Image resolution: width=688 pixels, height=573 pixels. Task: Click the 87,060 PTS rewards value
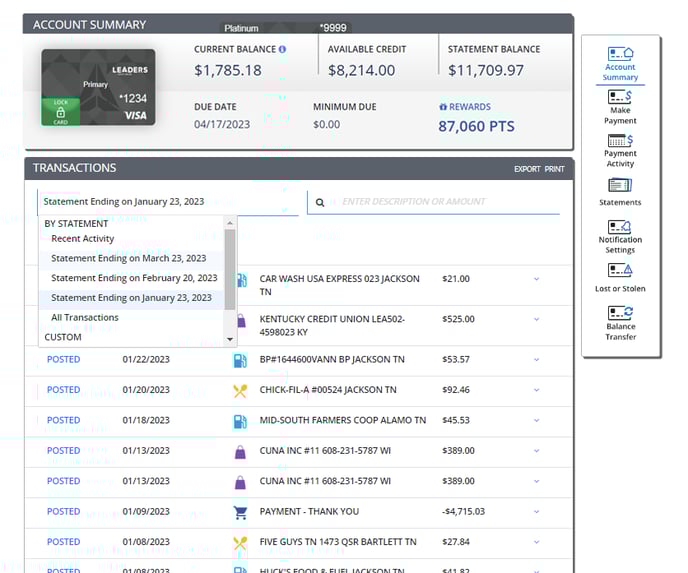click(476, 126)
